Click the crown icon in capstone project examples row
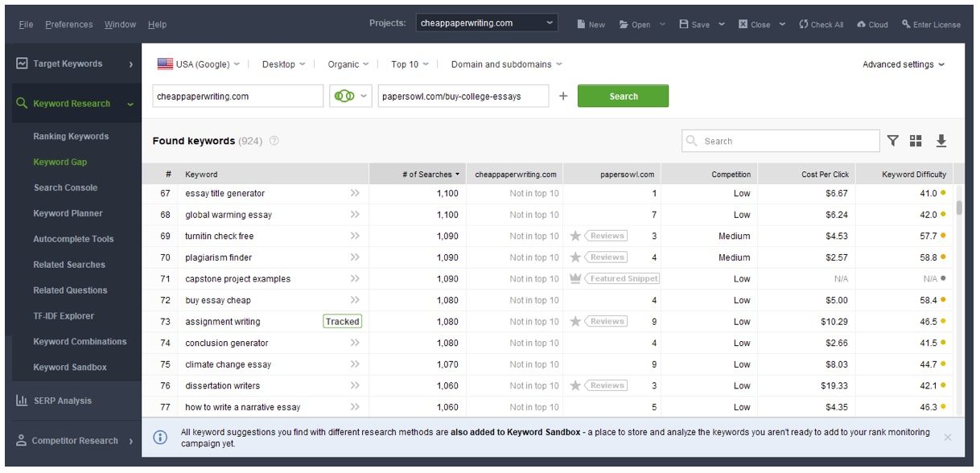This screenshot has width=980, height=473. (x=575, y=278)
